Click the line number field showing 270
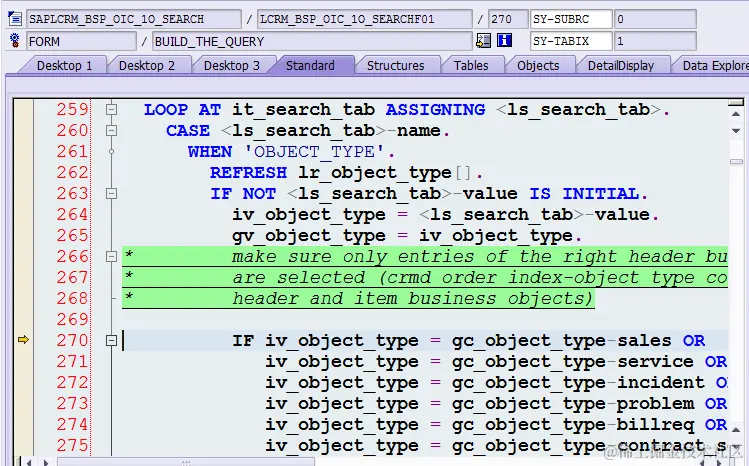 508,19
